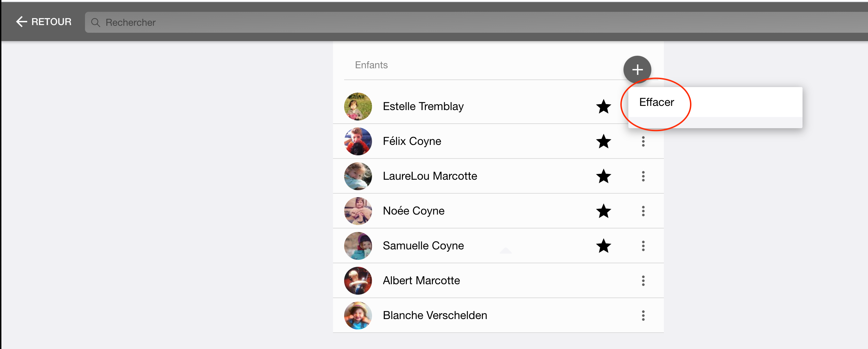Click the plus button to add a child

[x=637, y=70]
